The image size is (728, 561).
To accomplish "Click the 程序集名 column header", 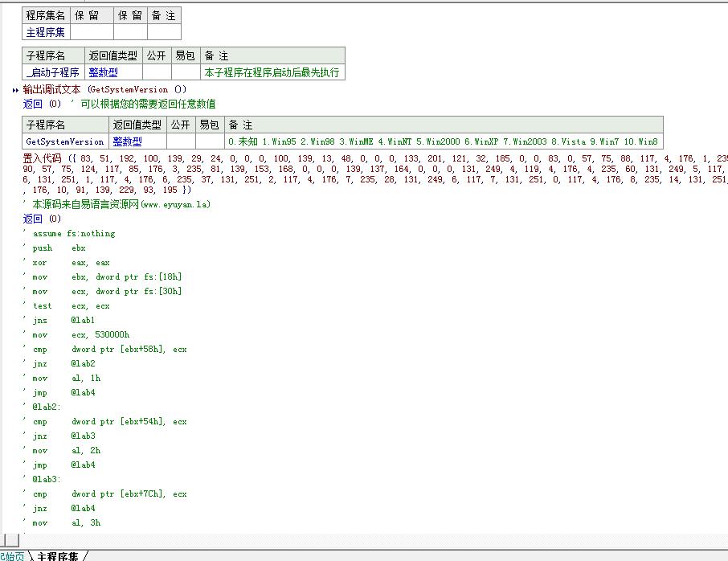I will 46,15.
